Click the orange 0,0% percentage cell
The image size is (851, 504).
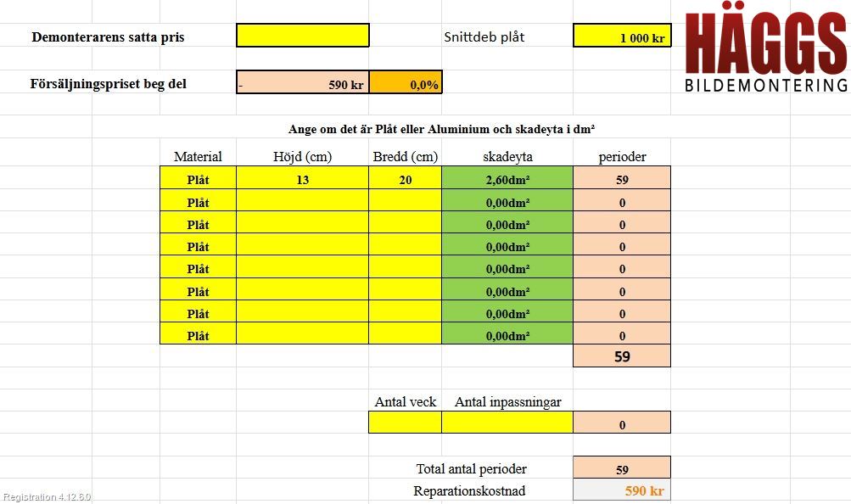[406, 82]
